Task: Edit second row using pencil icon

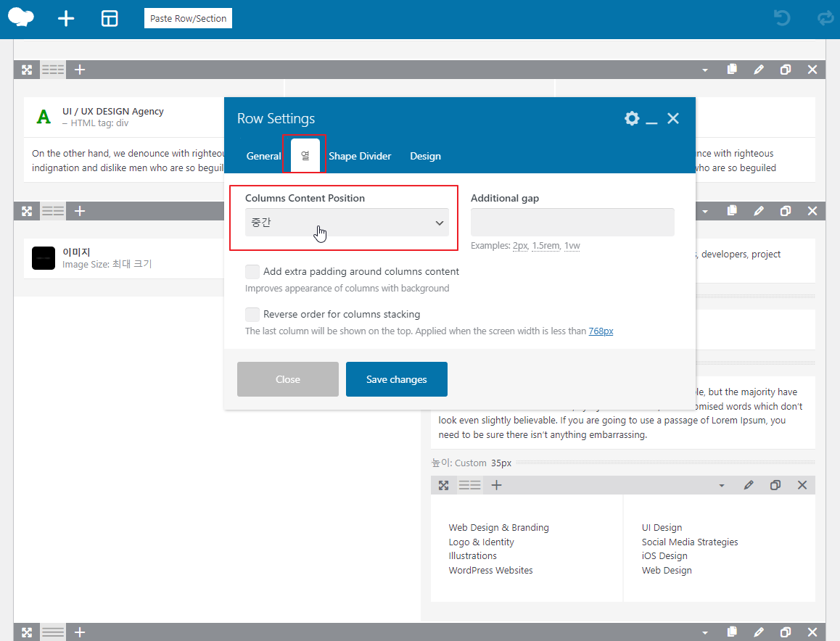Action: (759, 211)
